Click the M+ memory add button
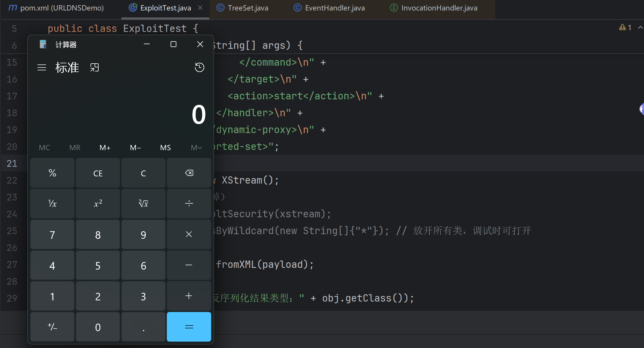 (x=105, y=148)
